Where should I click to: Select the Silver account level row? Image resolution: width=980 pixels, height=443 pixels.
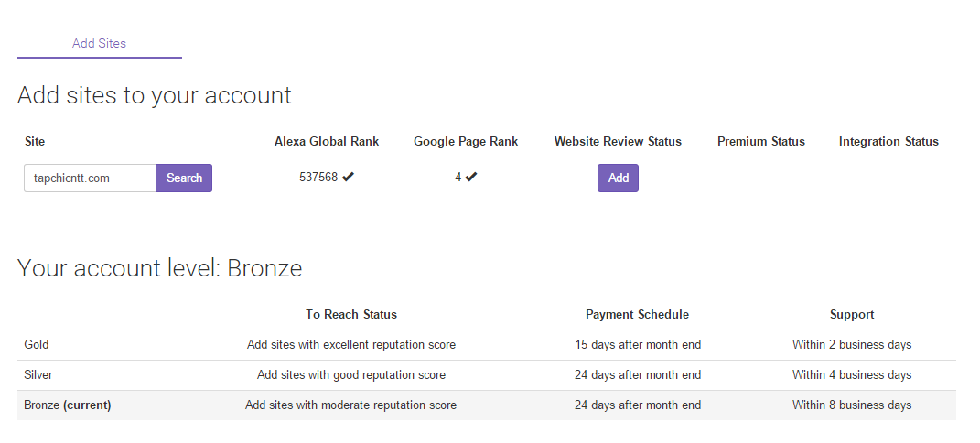[x=38, y=374]
